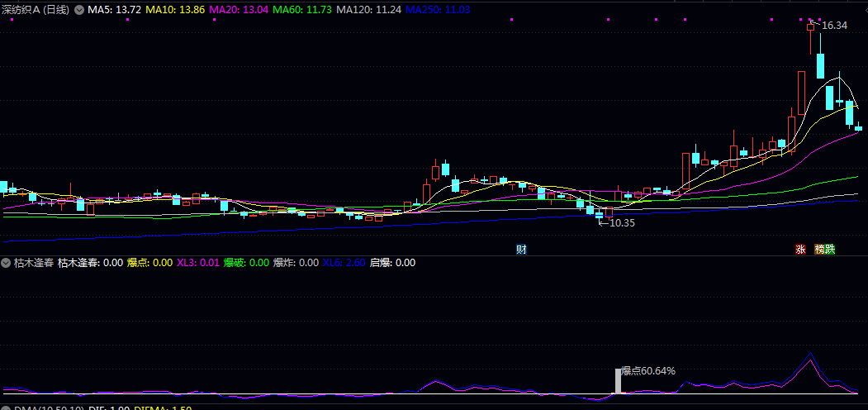The image size is (868, 410).
Task: Click the 枯木逢春 indicator name
Action: tap(34, 263)
